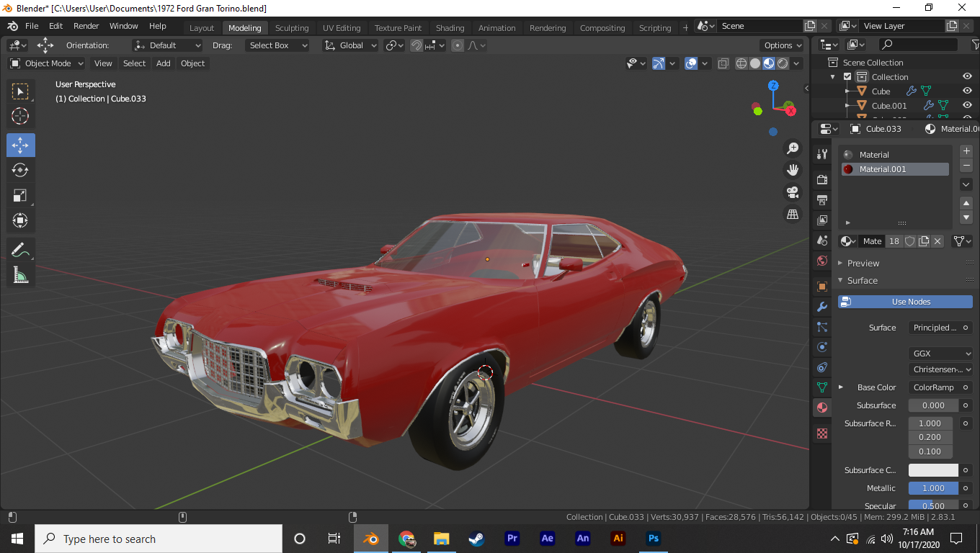980x553 pixels.
Task: Open the viewport Add menu
Action: pos(164,63)
